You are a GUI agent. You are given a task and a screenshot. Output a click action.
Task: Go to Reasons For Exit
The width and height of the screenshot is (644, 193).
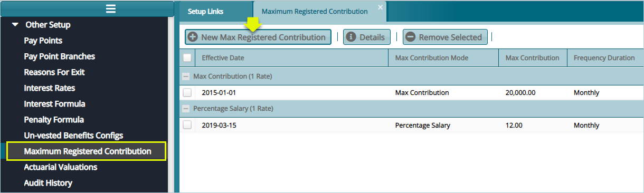point(54,72)
